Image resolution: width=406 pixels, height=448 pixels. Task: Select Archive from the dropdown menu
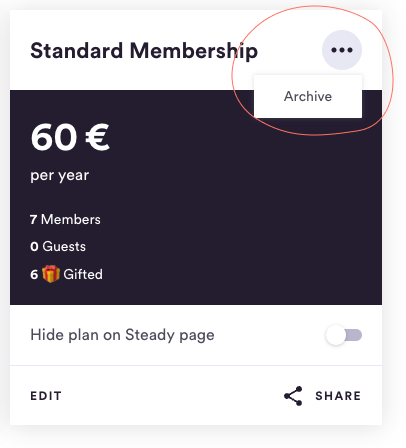(x=308, y=96)
